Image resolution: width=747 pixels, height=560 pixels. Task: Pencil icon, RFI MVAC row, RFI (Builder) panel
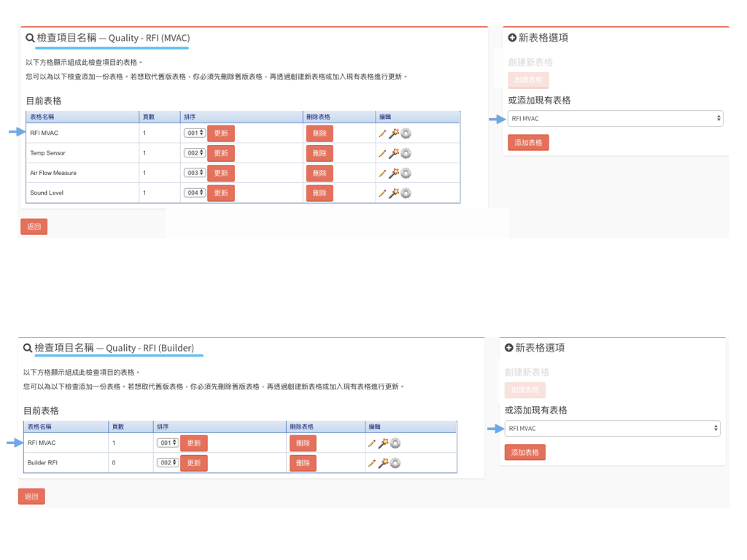point(371,444)
